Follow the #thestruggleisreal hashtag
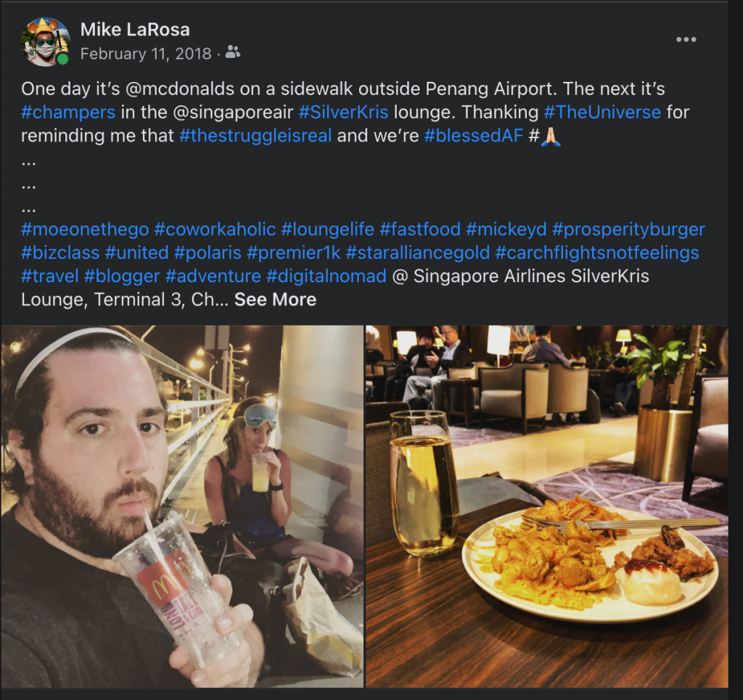The width and height of the screenshot is (743, 700). coord(255,136)
